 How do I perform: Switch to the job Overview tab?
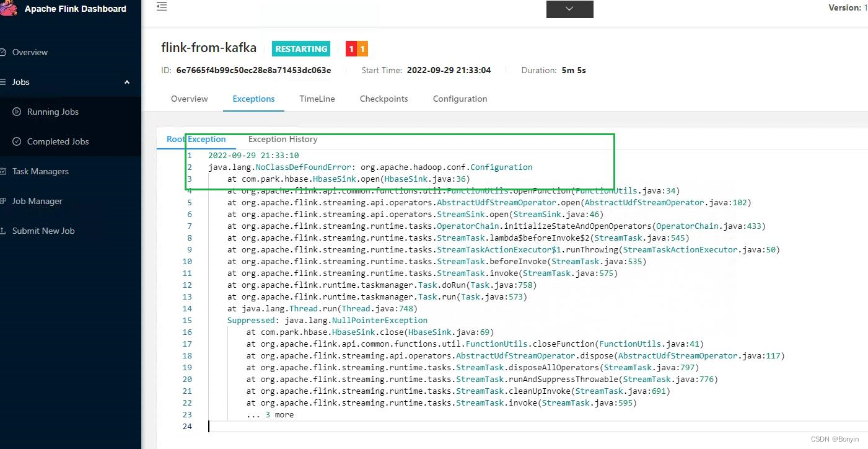click(190, 99)
